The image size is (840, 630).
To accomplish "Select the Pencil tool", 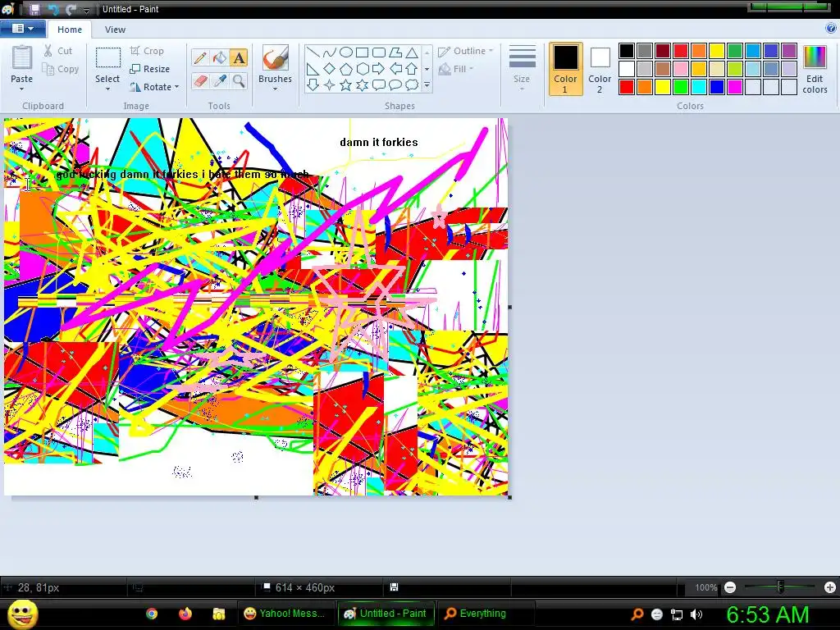I will (x=200, y=58).
